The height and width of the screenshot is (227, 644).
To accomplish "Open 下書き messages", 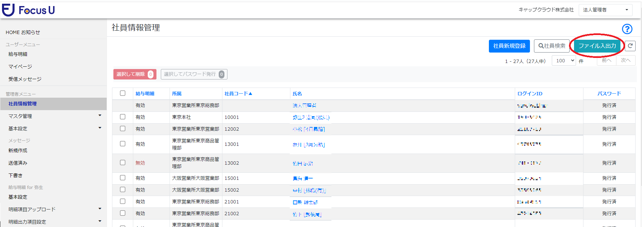I will pos(15,175).
